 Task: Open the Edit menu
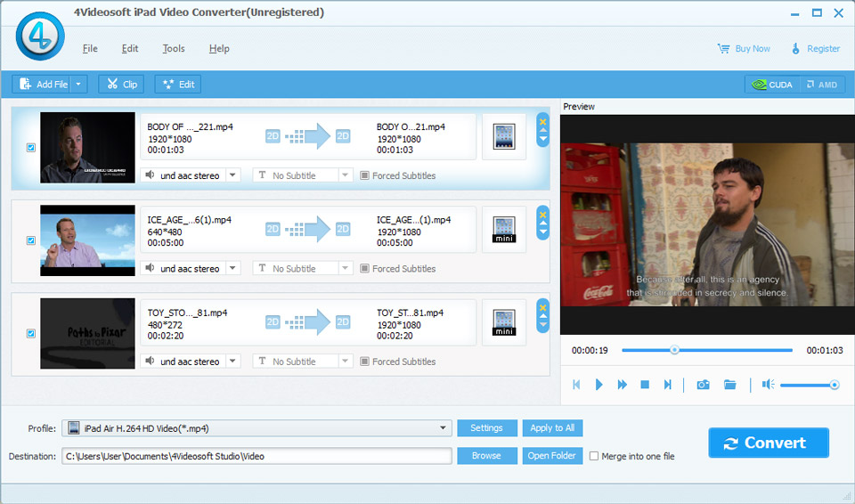pyautogui.click(x=130, y=49)
